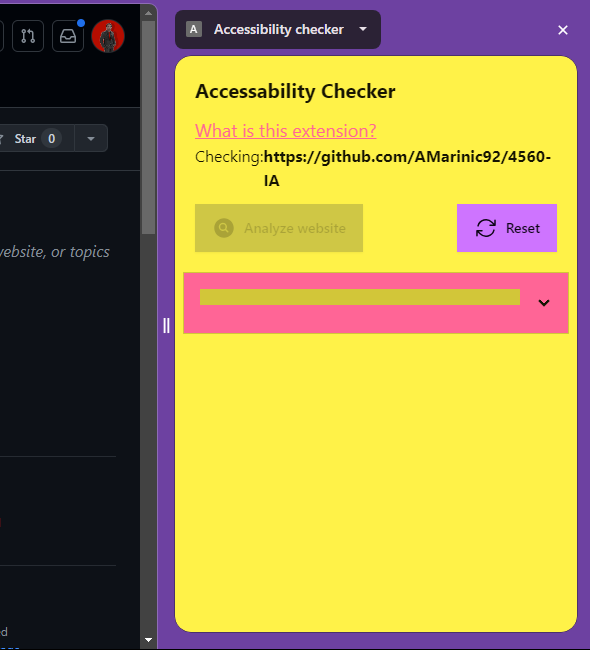
Task: Click the circular arrows Reset icon
Action: click(x=486, y=228)
